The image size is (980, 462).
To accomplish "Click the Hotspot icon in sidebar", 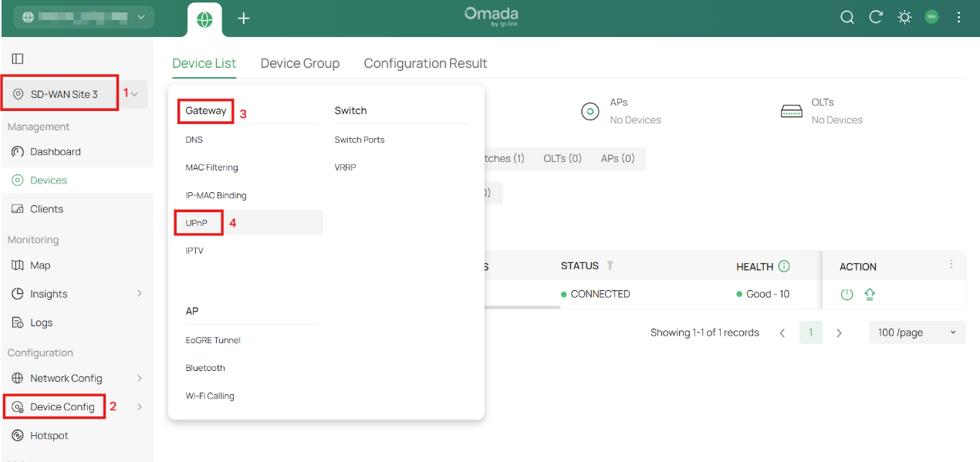I will point(18,436).
